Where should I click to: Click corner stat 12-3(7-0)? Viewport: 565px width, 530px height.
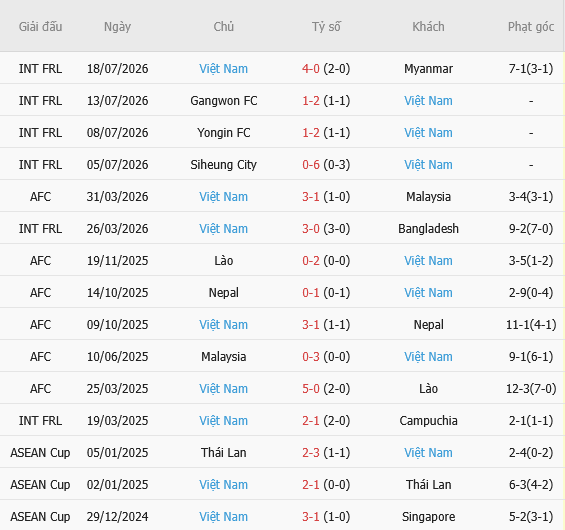tap(531, 389)
